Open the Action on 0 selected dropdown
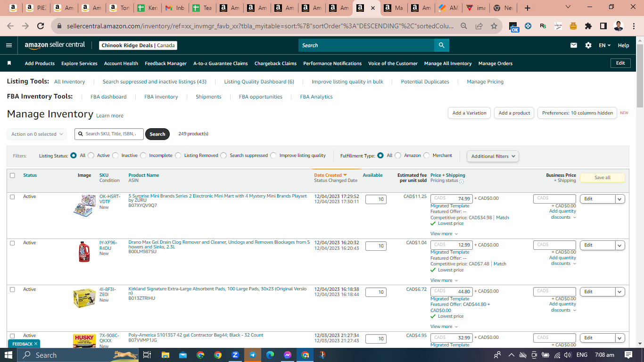This screenshot has height=362, width=644. tap(37, 134)
